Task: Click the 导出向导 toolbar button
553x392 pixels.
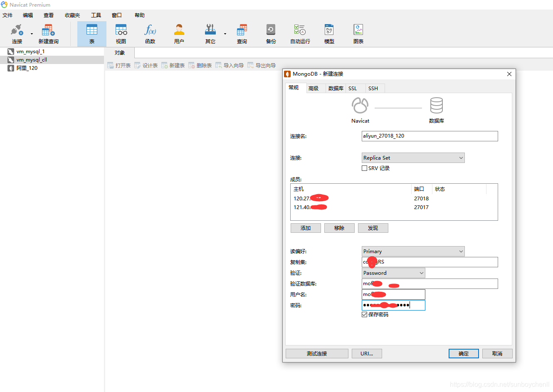Action: coord(262,65)
